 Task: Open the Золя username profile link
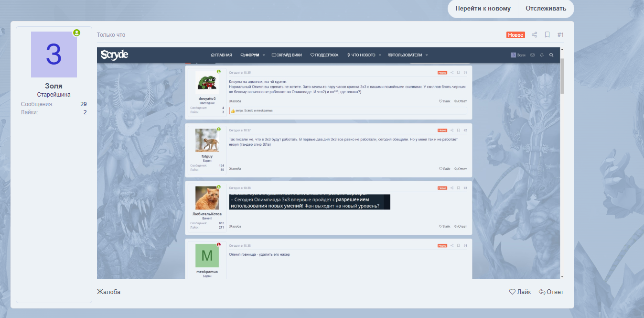click(x=54, y=86)
